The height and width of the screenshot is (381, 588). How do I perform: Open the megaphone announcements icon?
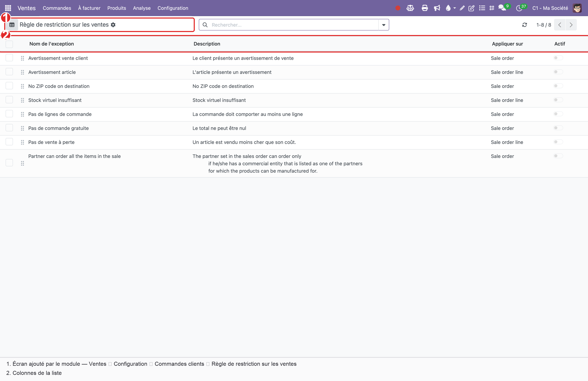(x=437, y=8)
